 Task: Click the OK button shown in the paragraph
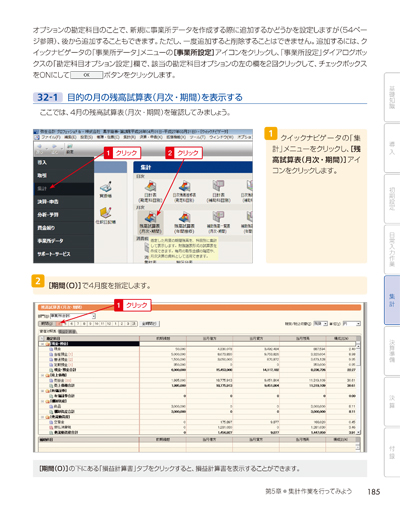[x=87, y=75]
